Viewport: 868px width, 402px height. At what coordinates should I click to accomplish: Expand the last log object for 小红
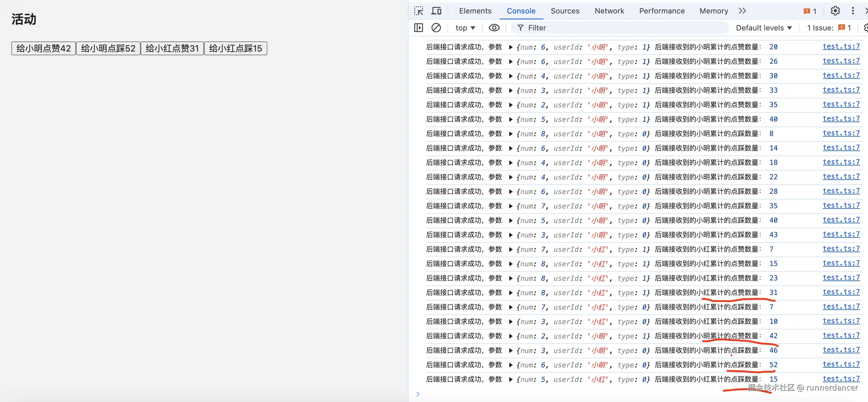point(511,379)
